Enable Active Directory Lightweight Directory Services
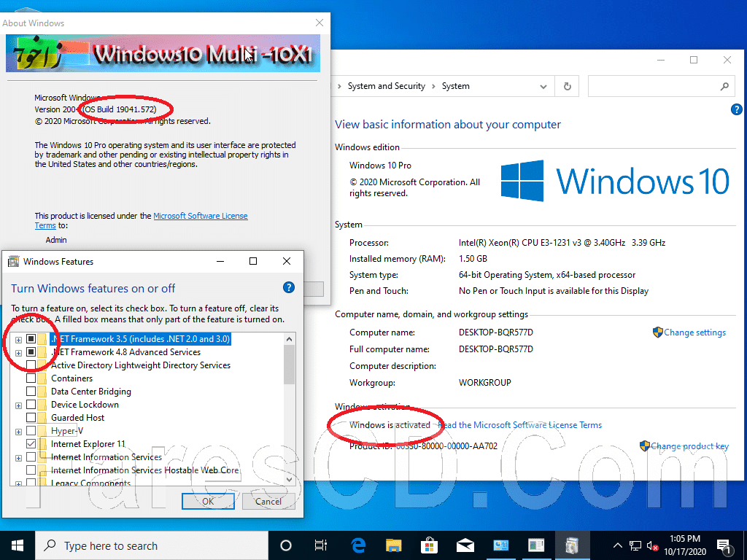747x560 pixels. click(x=31, y=365)
